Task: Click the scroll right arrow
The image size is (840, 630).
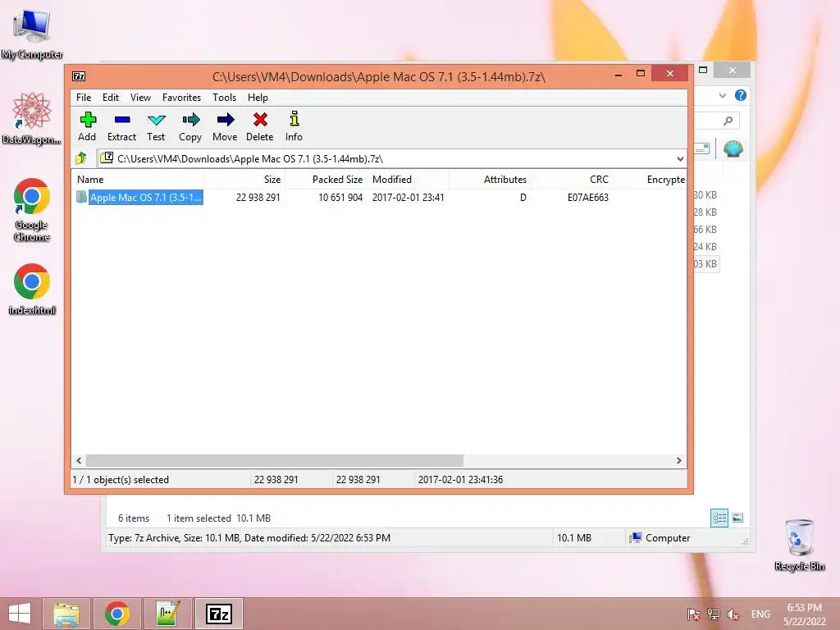Action: coord(678,461)
